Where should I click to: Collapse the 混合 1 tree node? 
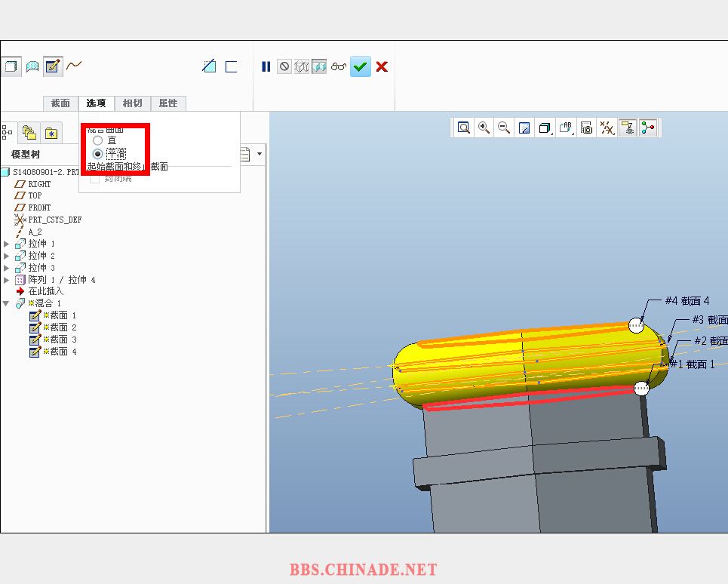click(x=7, y=303)
